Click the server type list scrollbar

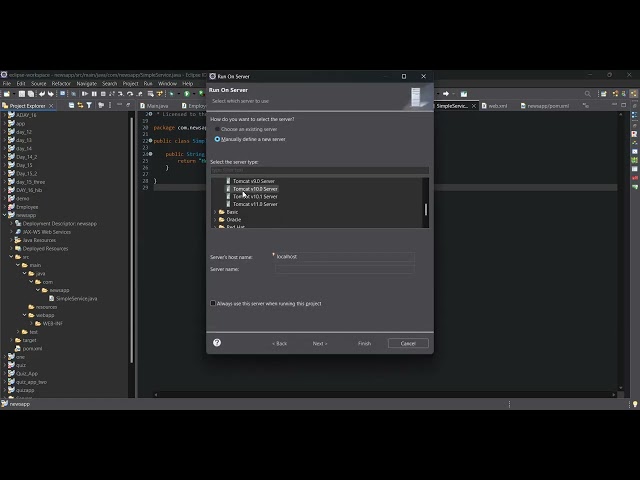426,209
